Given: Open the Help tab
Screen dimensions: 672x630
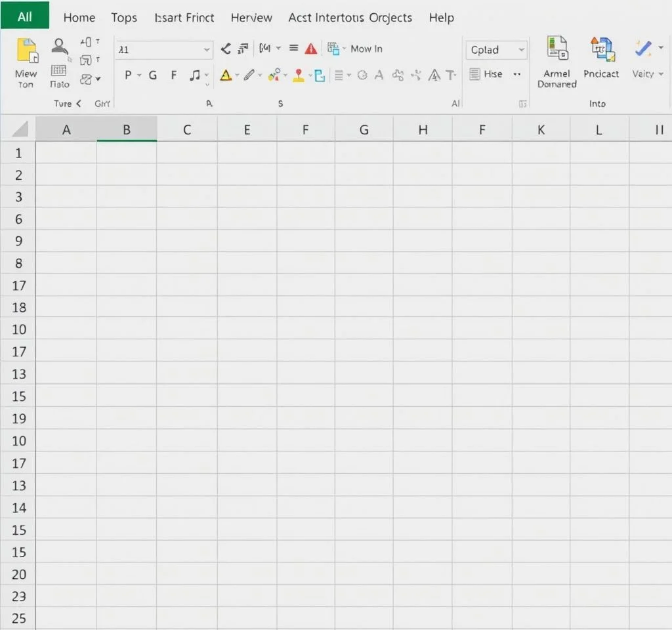Looking at the screenshot, I should coord(441,18).
